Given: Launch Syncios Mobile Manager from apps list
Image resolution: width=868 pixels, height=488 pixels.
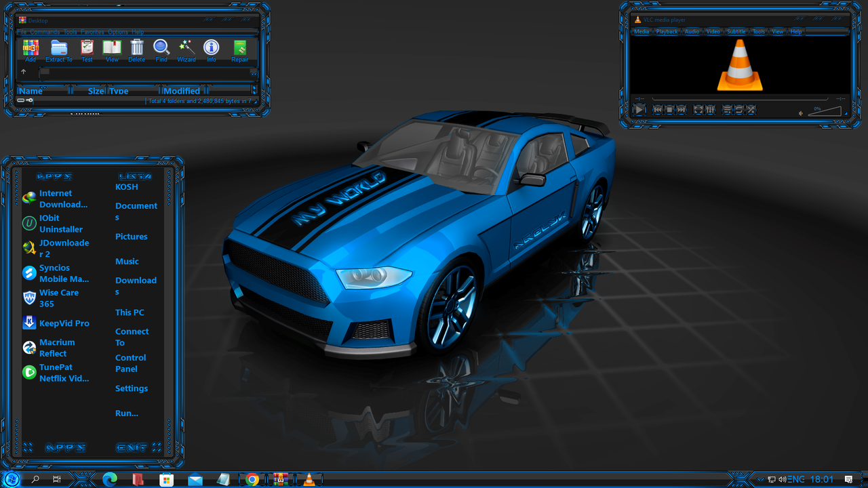Looking at the screenshot, I should click(56, 273).
